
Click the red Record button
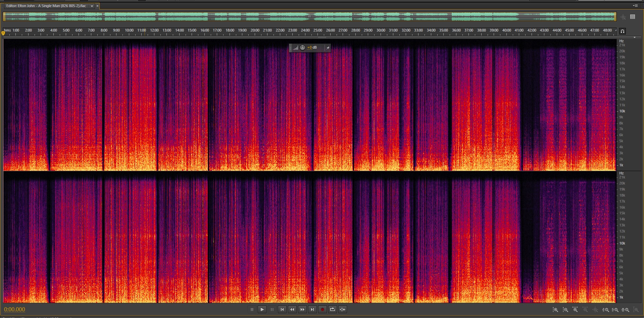pyautogui.click(x=322, y=310)
